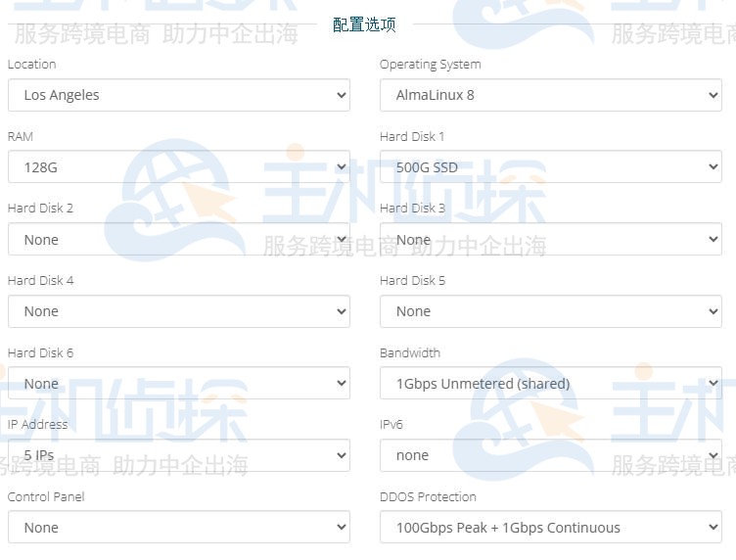Click the Hard Disk 1 field label
This screenshot has height=560, width=736.
coord(412,137)
